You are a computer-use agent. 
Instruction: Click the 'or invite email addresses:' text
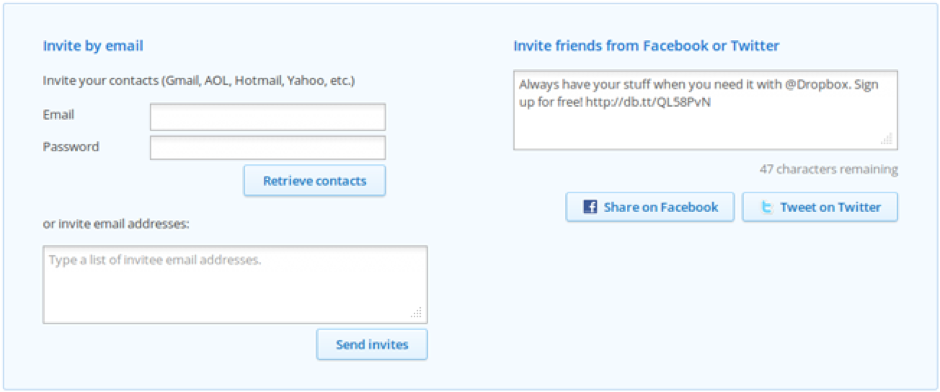(116, 224)
